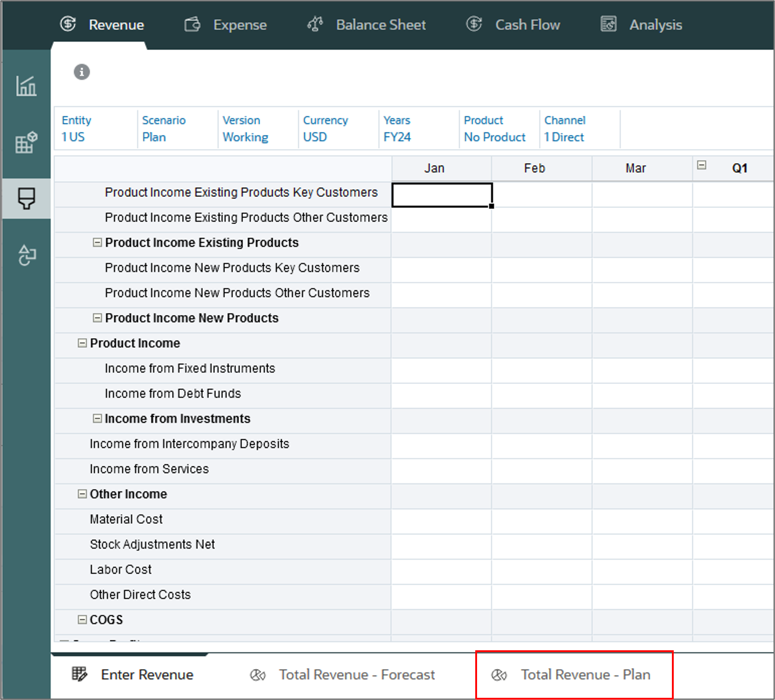Click the Total Revenue - Forecast chart icon
The height and width of the screenshot is (700, 775).
258,675
